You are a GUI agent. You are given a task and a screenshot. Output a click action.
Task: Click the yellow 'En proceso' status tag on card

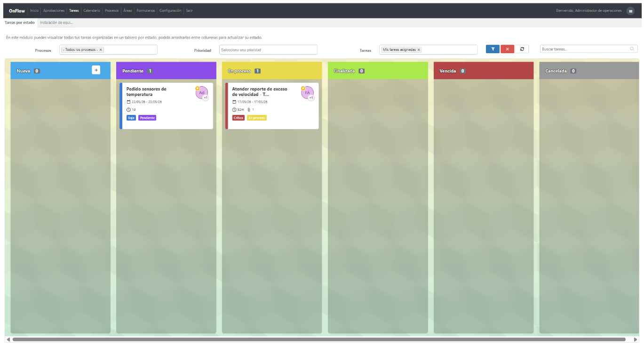(257, 118)
